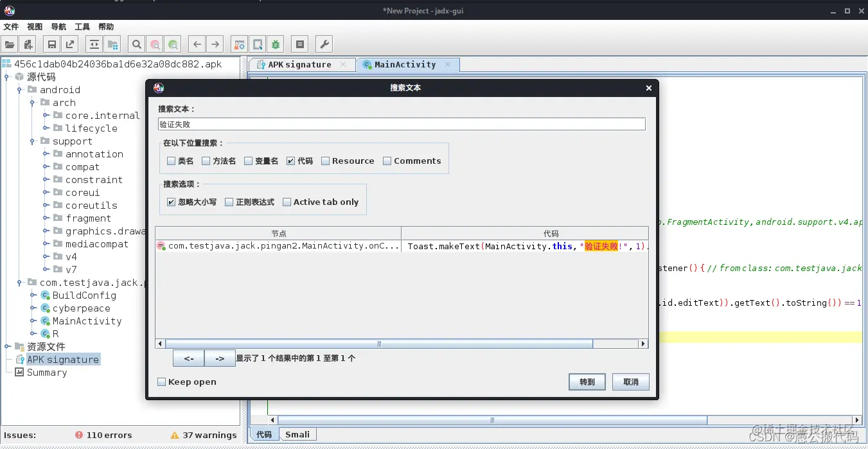Image resolution: width=868 pixels, height=449 pixels.
Task: Select the 代码 bottom tab
Action: pos(264,435)
